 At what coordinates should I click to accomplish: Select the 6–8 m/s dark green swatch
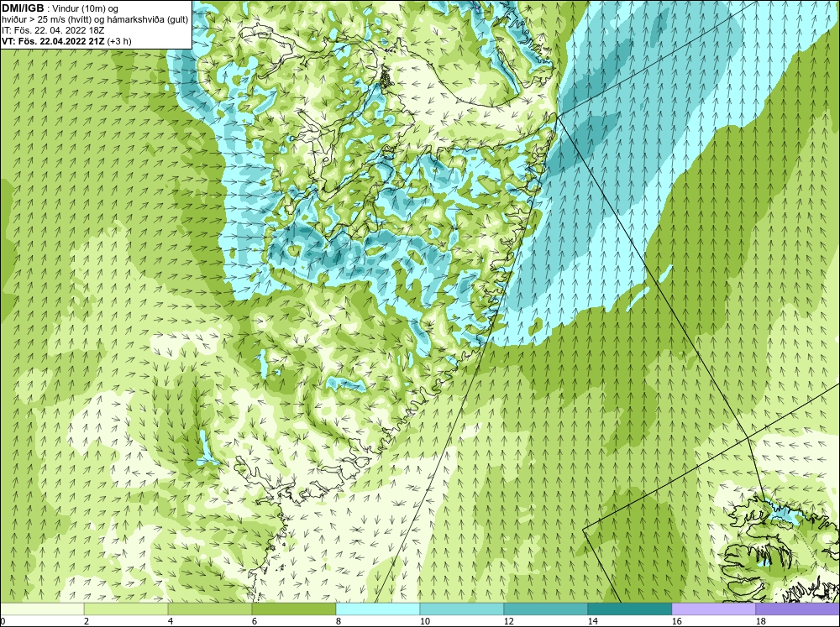coord(293,609)
